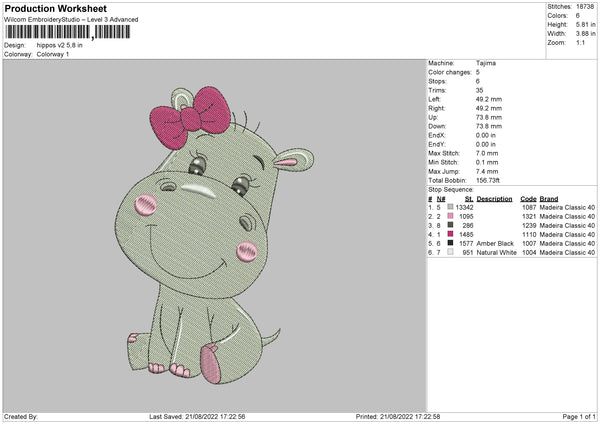
Task: Click the barcode under the worksheet title
Action: [68, 32]
